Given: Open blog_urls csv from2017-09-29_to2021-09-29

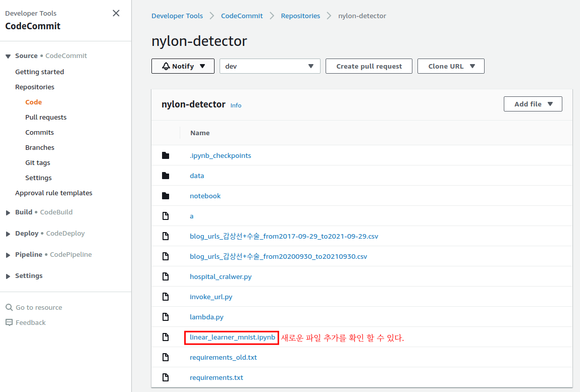Looking at the screenshot, I should click(x=284, y=236).
